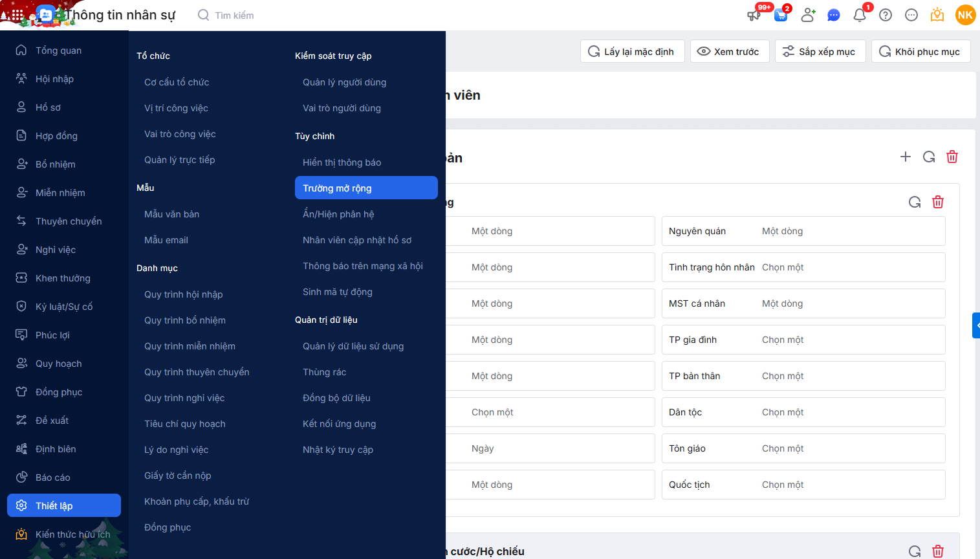Open Hợp đồng in the sidebar
Viewport: 980px width, 559px height.
[64, 136]
